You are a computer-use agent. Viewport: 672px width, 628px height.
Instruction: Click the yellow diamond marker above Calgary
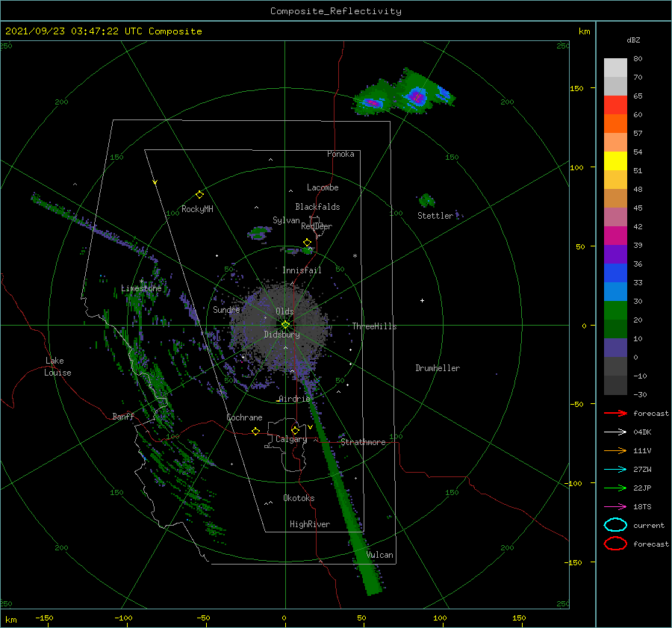295,430
